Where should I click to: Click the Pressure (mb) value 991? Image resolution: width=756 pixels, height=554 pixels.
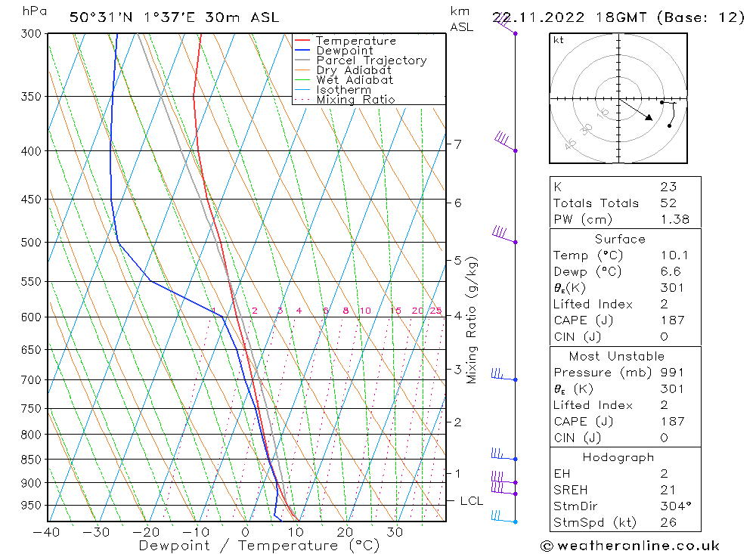click(672, 373)
